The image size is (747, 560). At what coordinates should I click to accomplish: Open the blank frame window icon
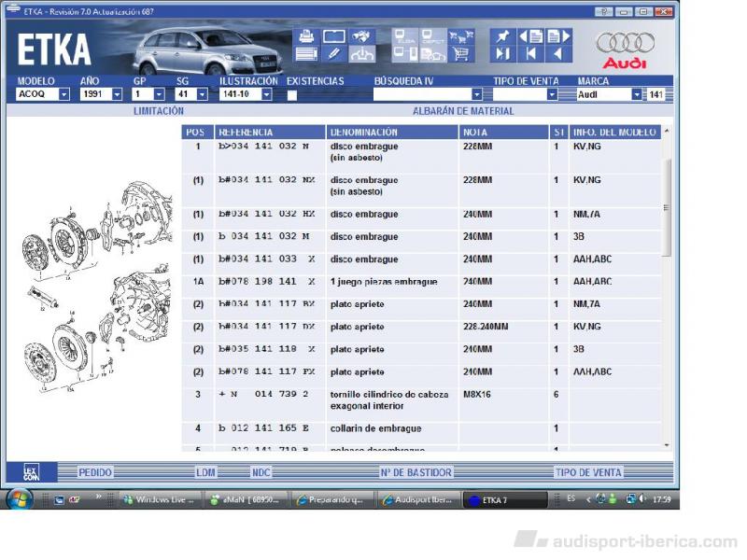(333, 36)
